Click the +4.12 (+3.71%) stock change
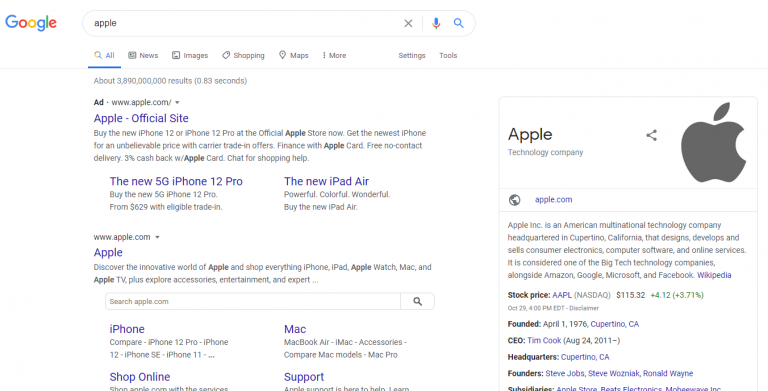The width and height of the screenshot is (768, 391). coord(677,295)
